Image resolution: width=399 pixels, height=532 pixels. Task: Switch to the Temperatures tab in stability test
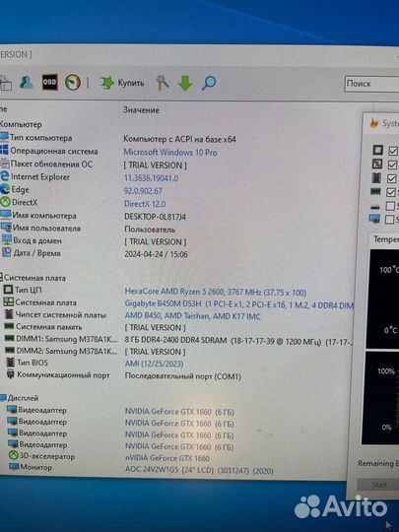[x=386, y=239]
